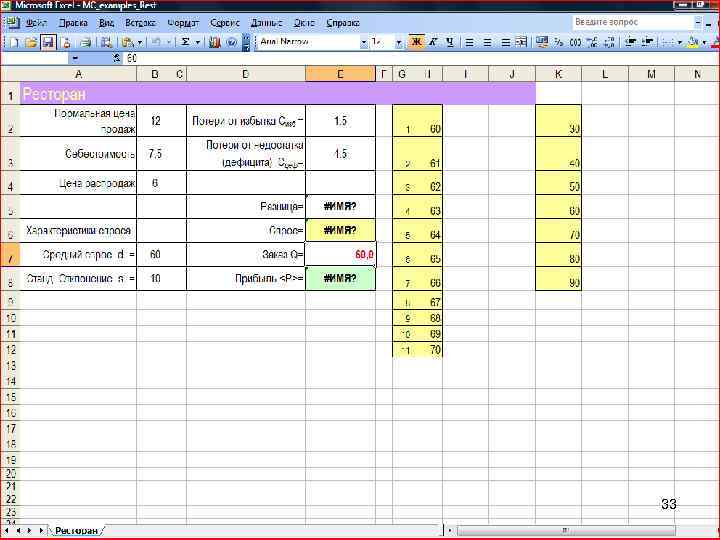Select yellow cell with value 90

[558, 279]
